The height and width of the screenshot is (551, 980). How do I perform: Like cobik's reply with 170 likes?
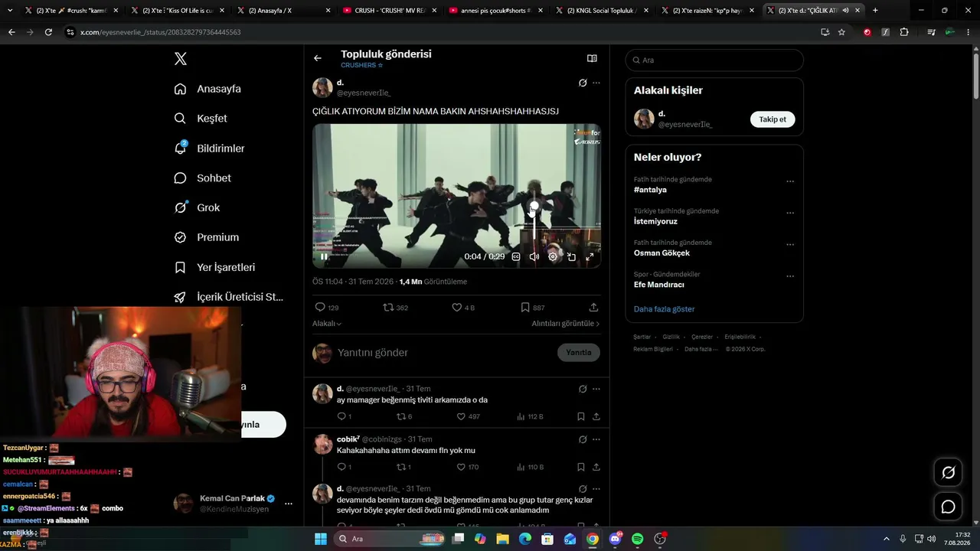[468, 467]
